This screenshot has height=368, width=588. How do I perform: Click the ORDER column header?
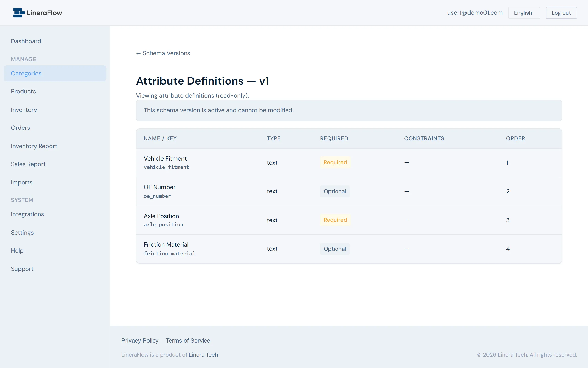[516, 138]
